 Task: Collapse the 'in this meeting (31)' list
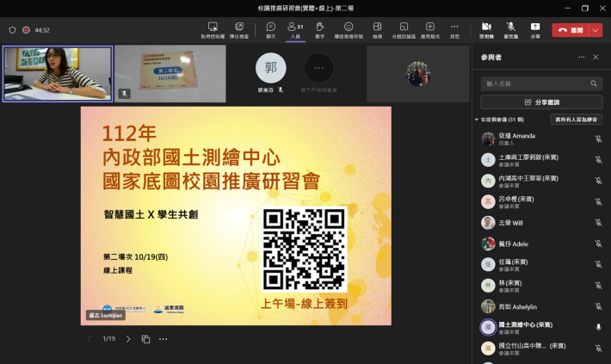pos(476,120)
